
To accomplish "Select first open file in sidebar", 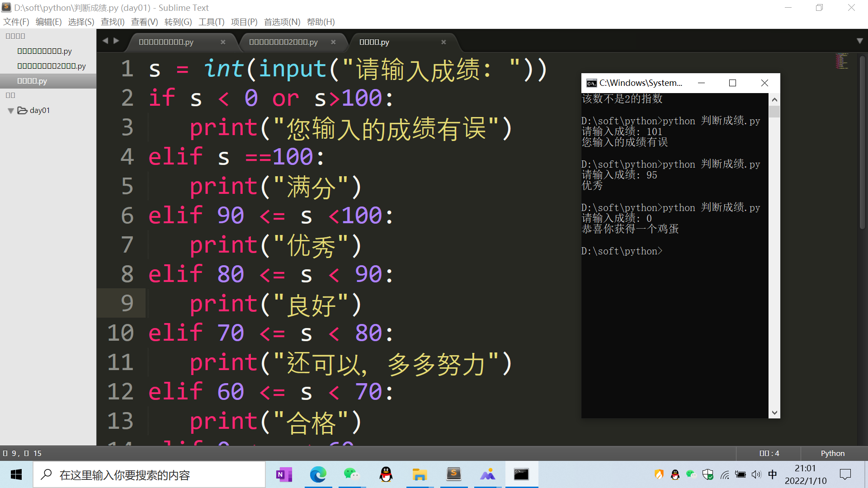I will point(44,51).
